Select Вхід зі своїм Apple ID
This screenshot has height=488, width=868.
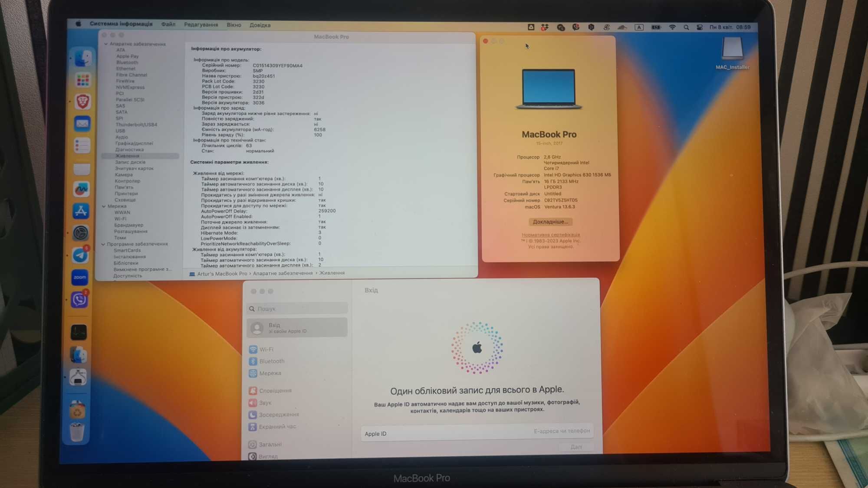pos(297,328)
